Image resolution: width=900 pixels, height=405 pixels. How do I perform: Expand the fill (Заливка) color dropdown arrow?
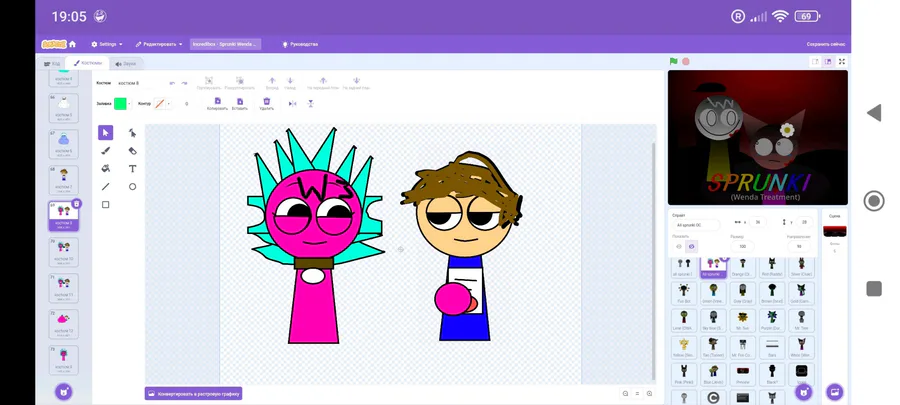point(129,104)
